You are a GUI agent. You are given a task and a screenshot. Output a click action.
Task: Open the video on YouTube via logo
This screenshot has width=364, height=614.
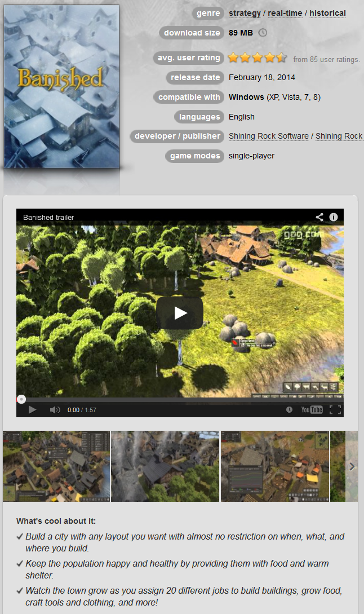tap(312, 409)
